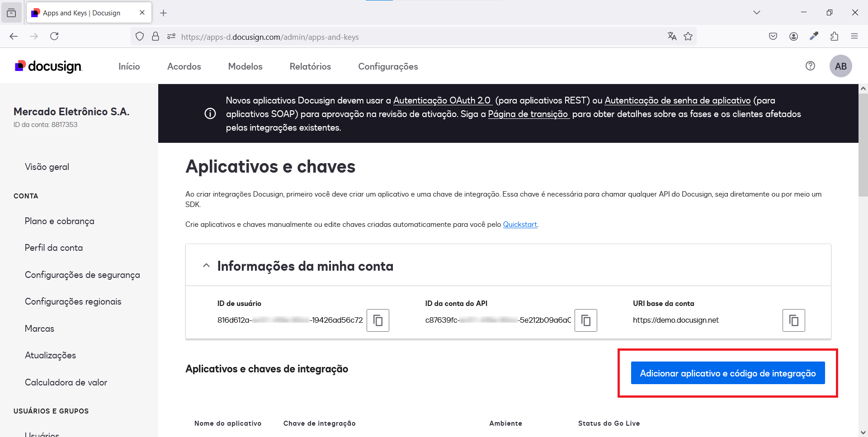The width and height of the screenshot is (868, 437).
Task: Follow the Autenticação OAuth 2.0 link
Action: [x=442, y=100]
